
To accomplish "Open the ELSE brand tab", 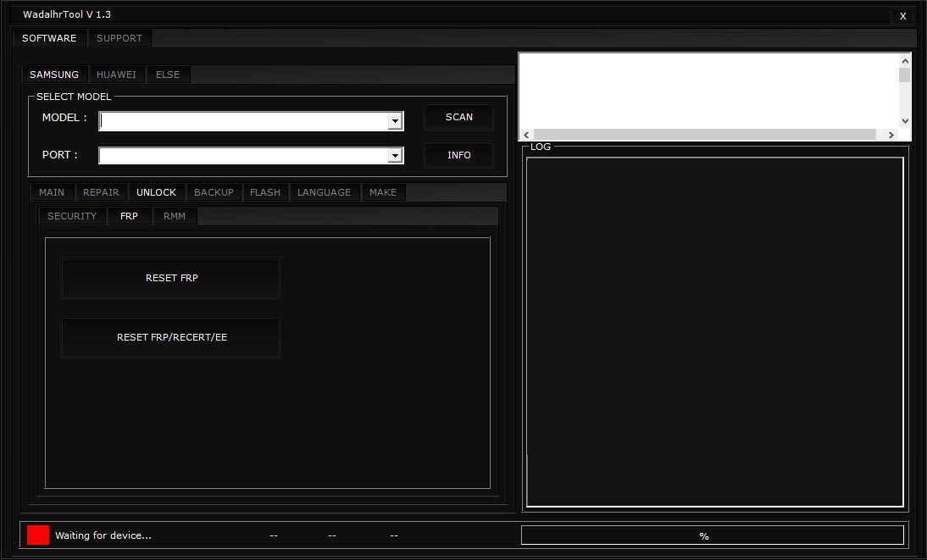I will tap(168, 75).
